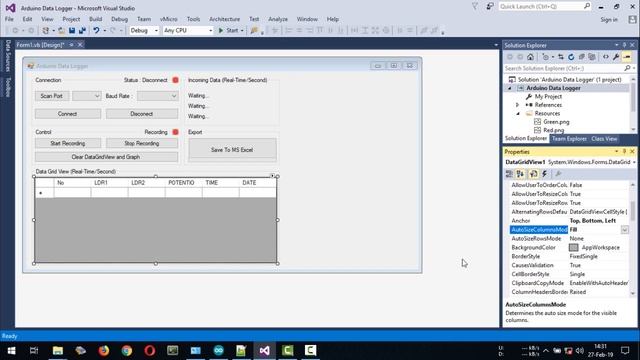The height and width of the screenshot is (360, 640).
Task: Open Opera from the taskbar
Action: (x=150, y=350)
